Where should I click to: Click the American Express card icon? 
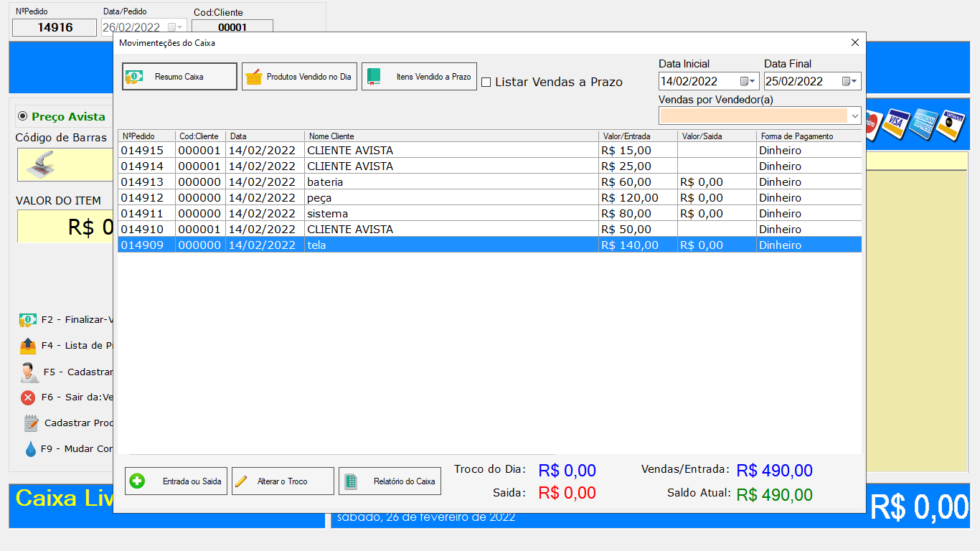tap(924, 123)
